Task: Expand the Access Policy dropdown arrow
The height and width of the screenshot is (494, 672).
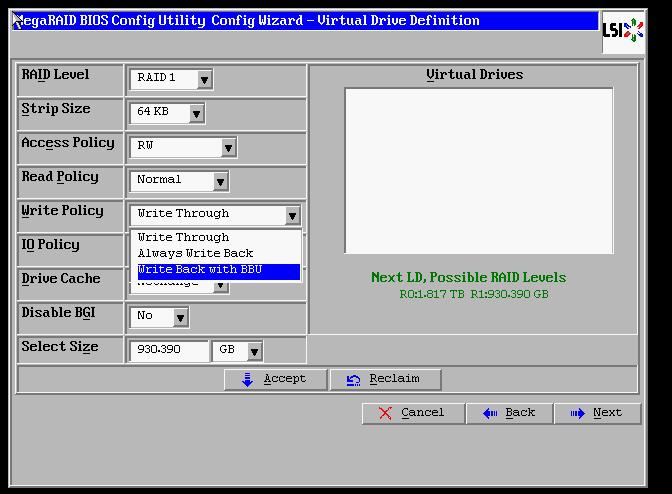Action: [x=228, y=148]
